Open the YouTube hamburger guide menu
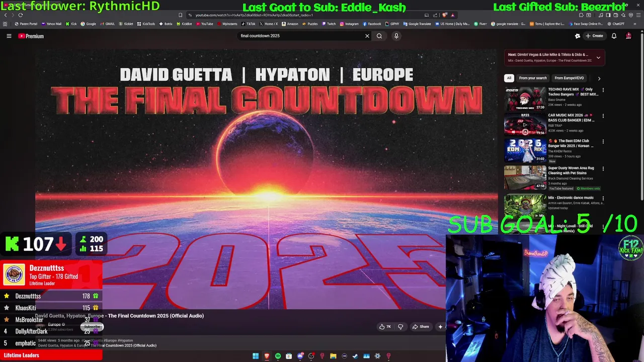 point(9,36)
